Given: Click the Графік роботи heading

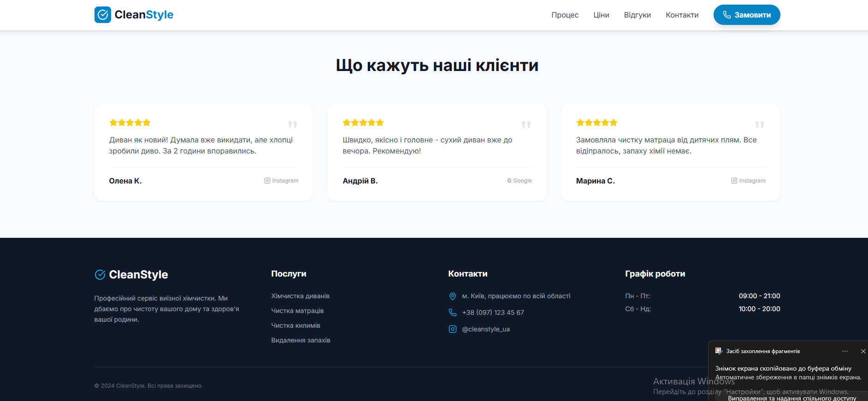Looking at the screenshot, I should 655,274.
